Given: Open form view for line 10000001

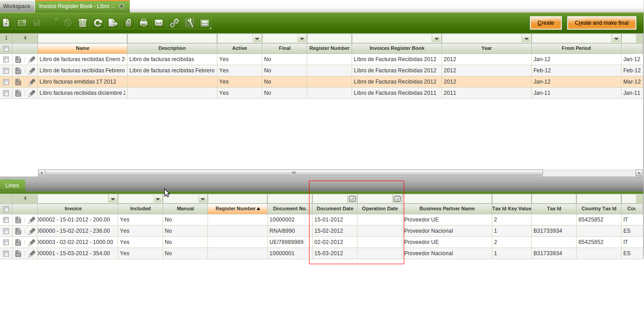Looking at the screenshot, I should click(x=18, y=253).
